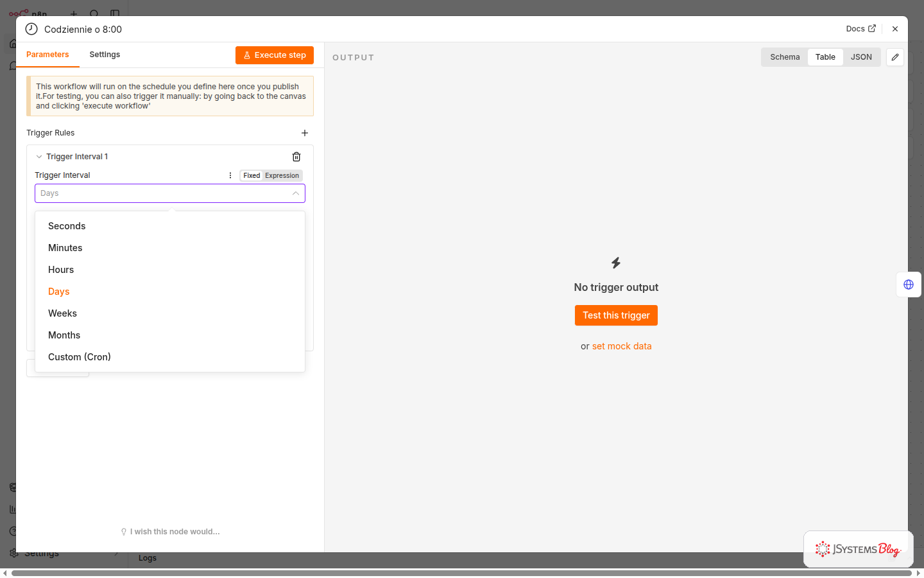Add a new trigger rule with plus icon

pyautogui.click(x=305, y=133)
